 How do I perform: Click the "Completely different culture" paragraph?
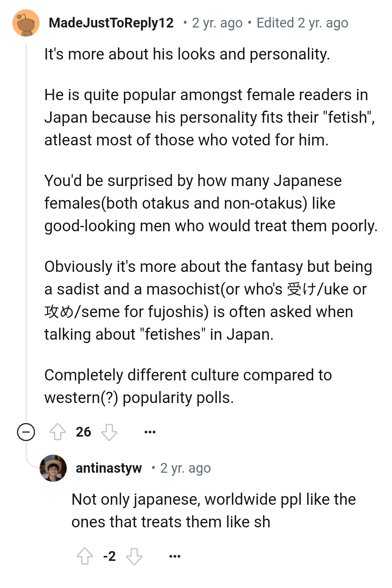point(188,386)
